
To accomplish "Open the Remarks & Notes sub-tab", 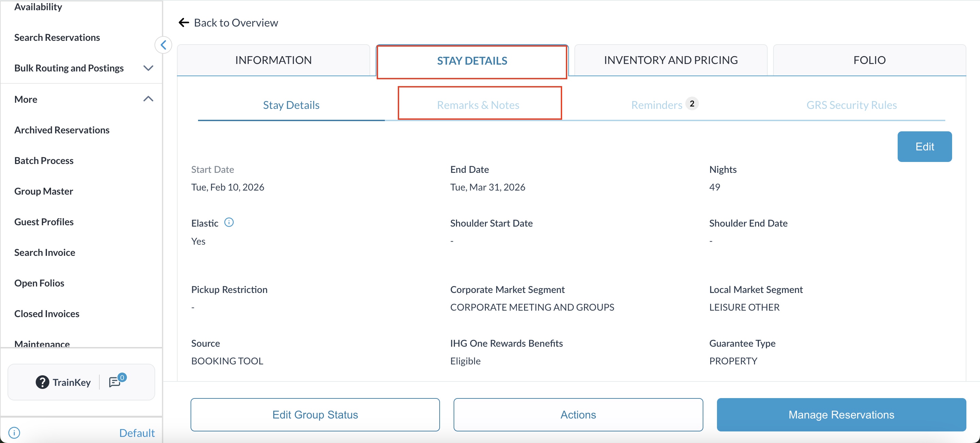I will [478, 105].
